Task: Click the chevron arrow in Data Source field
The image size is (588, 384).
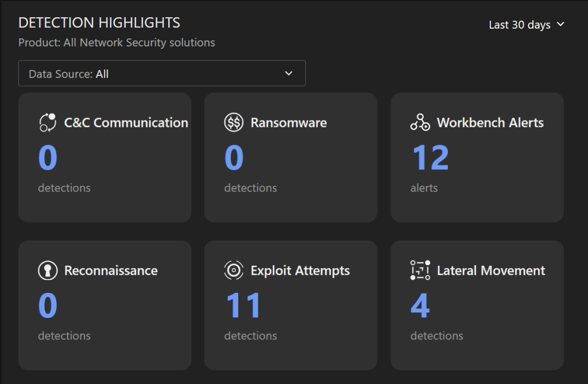Action: [x=289, y=73]
